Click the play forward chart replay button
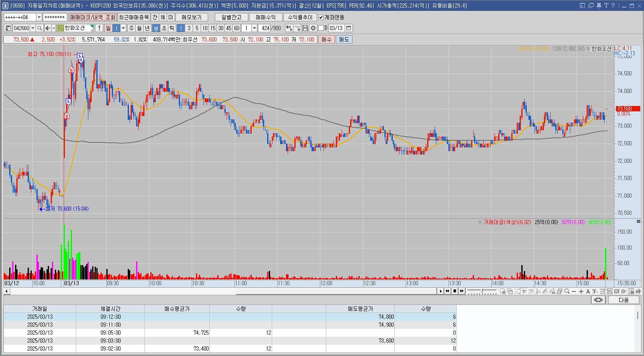644x356 pixels. (x=440, y=291)
